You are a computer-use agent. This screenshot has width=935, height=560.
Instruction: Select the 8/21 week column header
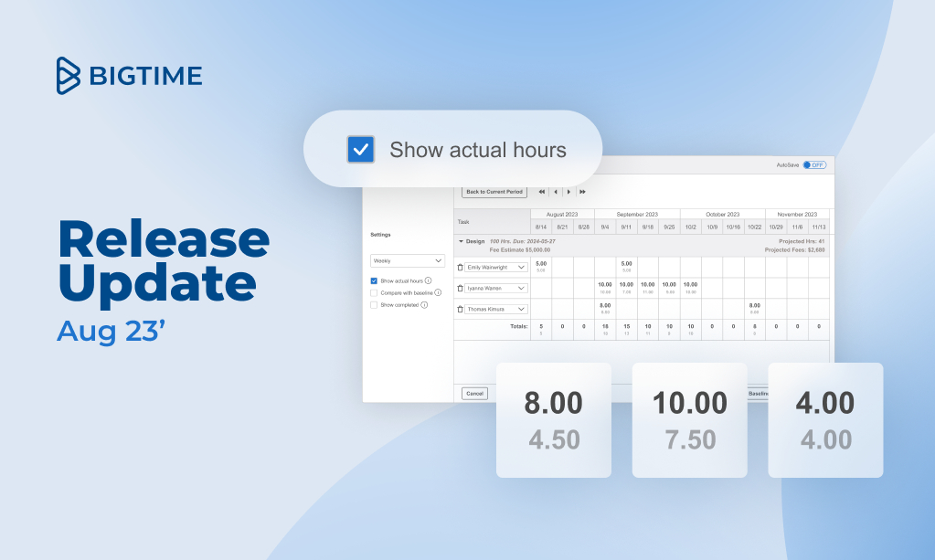(x=562, y=227)
